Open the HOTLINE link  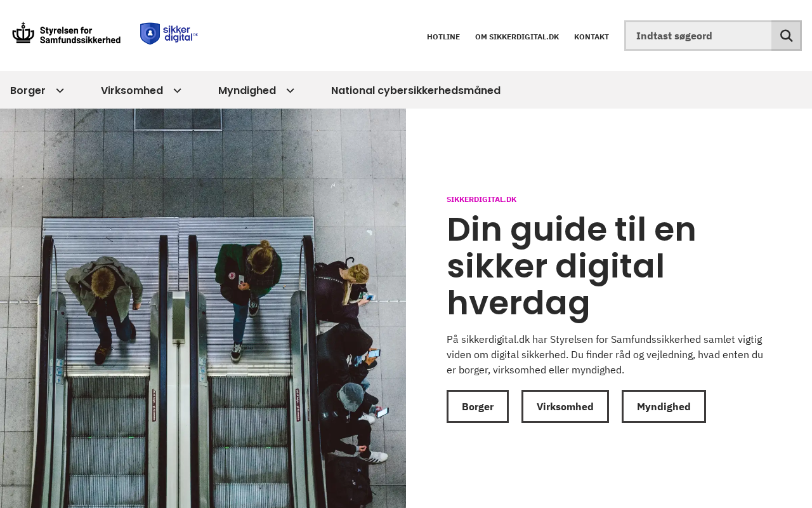pyautogui.click(x=443, y=37)
